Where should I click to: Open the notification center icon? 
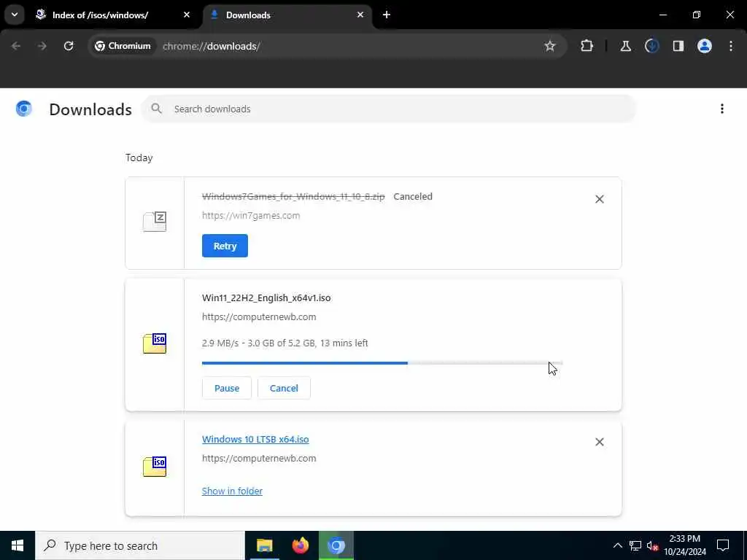click(723, 545)
